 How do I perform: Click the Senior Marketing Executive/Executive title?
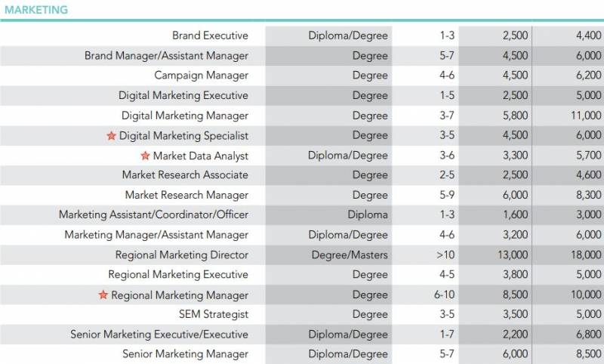click(x=159, y=334)
